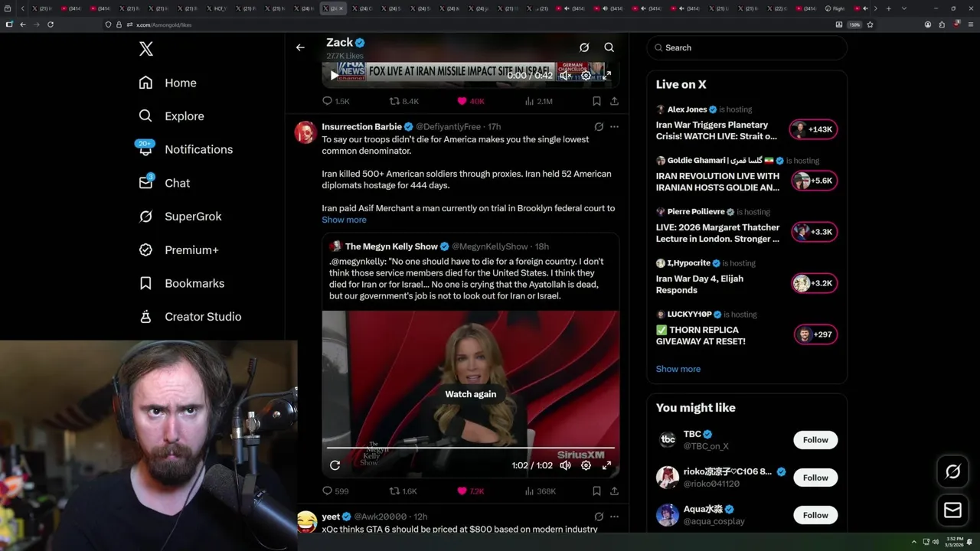Image resolution: width=980 pixels, height=551 pixels.
Task: Unlike the post with 7.2K likes
Action: point(470,491)
